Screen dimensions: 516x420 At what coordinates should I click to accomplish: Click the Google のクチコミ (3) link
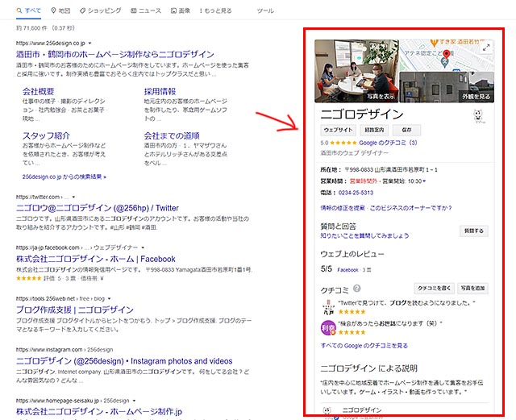click(x=388, y=143)
